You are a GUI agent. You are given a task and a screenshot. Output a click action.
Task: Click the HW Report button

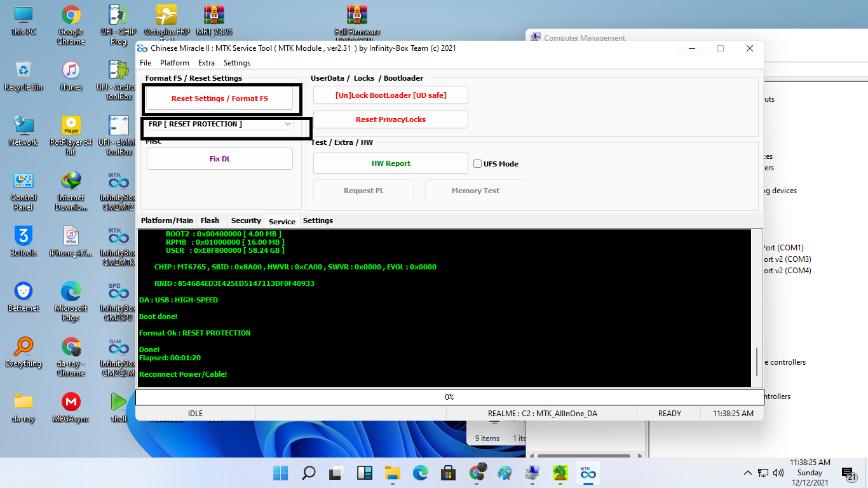click(x=391, y=163)
